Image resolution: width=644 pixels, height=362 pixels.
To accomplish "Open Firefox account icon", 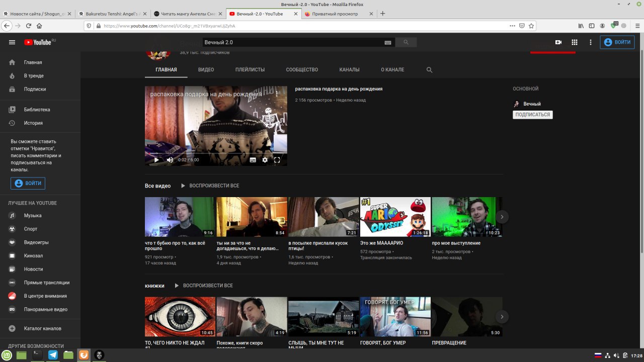I will click(602, 26).
